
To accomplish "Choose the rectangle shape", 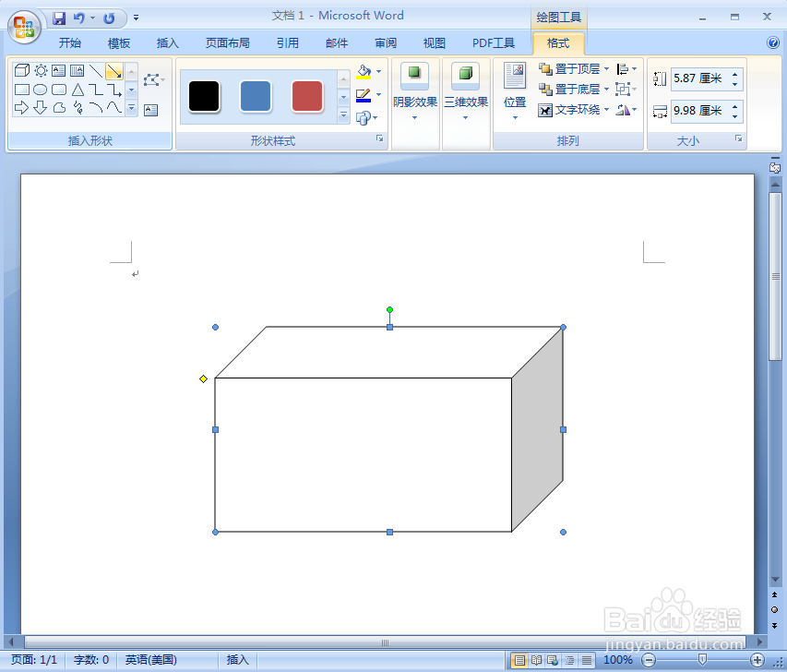I will pos(22,90).
